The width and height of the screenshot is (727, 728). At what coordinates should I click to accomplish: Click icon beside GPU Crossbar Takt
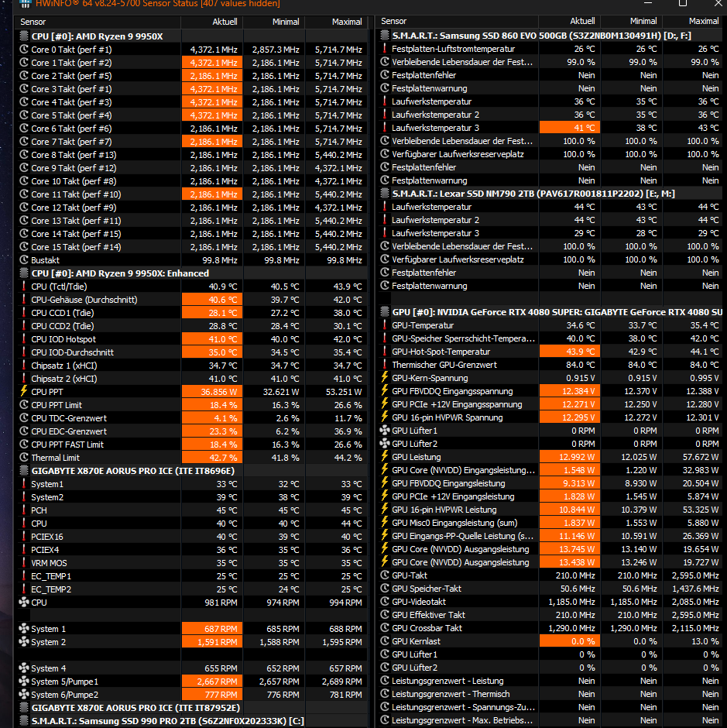[x=384, y=628]
